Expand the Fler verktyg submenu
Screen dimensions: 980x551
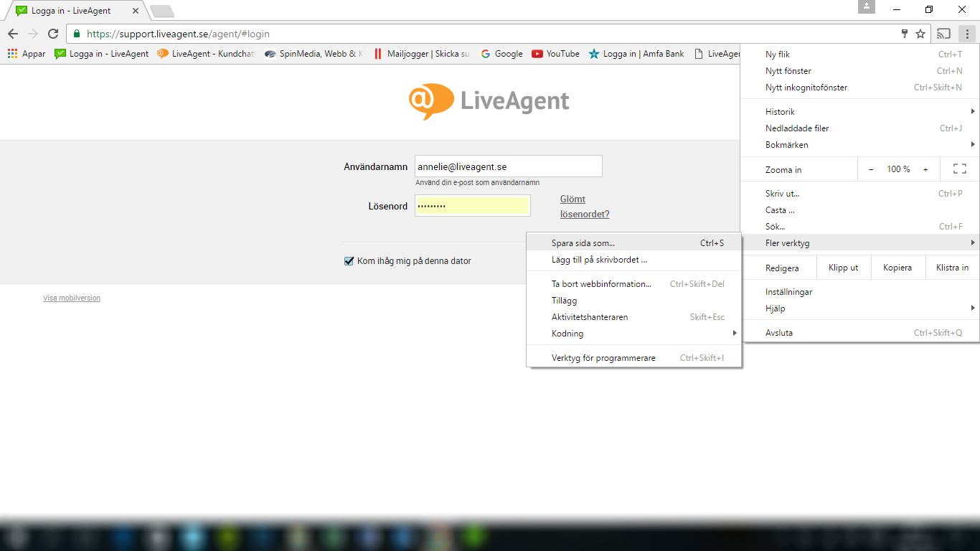coord(860,243)
